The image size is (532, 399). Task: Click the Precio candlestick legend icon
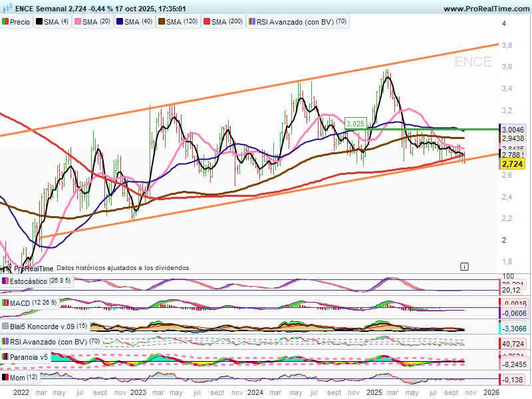click(5, 22)
